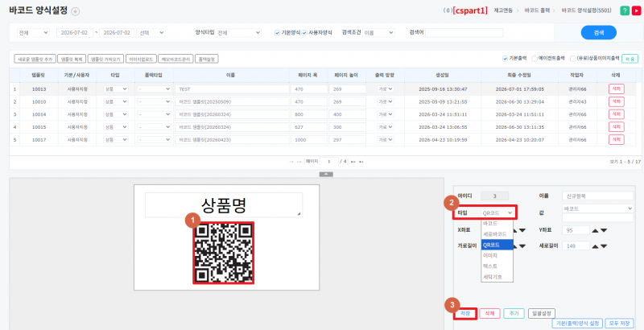Open the 타입 dropdown for template 10013
The image size is (644, 330).
115,89
